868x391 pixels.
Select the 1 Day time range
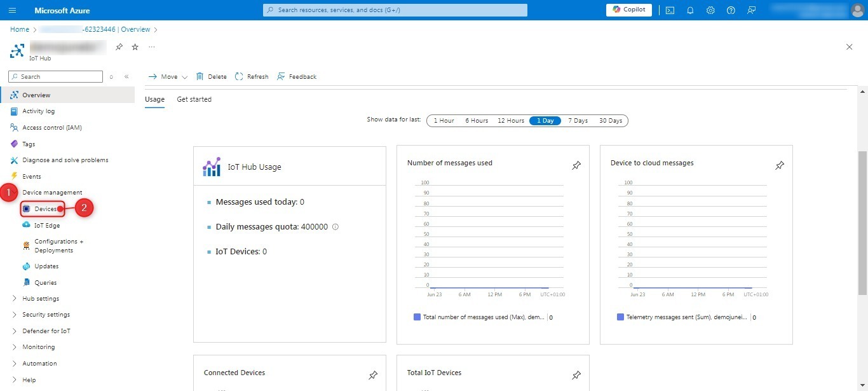tap(545, 121)
